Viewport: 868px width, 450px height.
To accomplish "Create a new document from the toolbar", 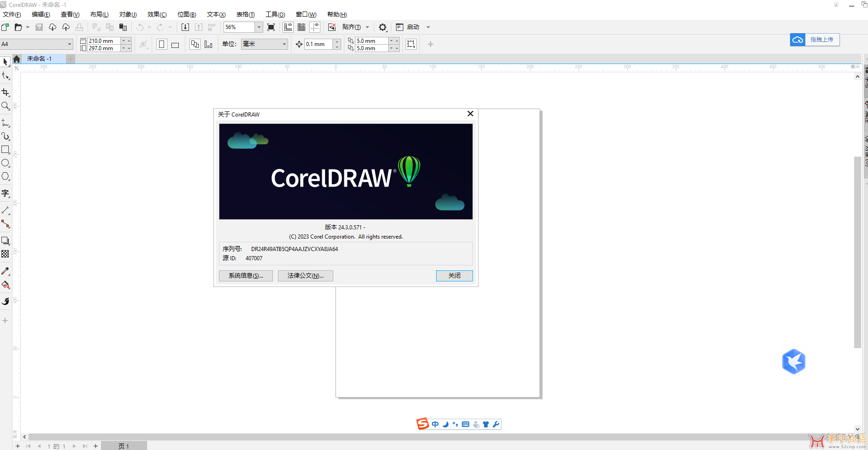I will 5,27.
